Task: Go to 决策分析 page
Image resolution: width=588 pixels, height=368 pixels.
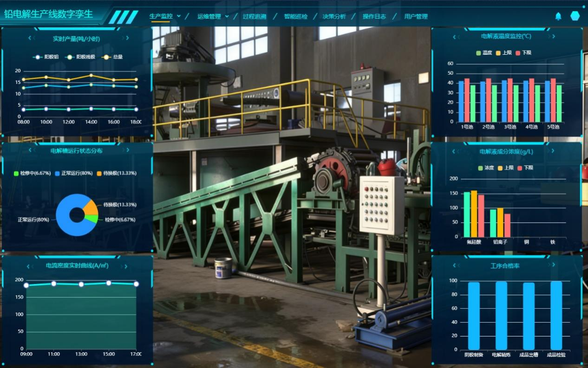Action: coord(334,17)
